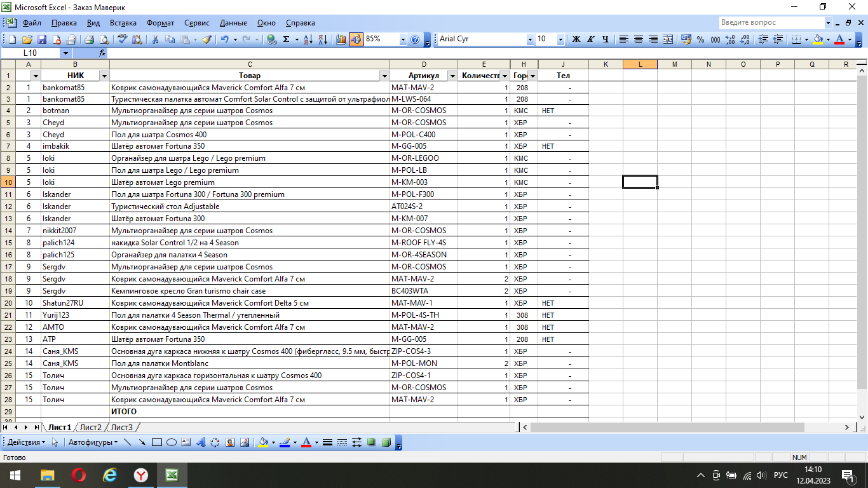Open Windows Start menu
Screen dimensions: 868x488
point(14,475)
